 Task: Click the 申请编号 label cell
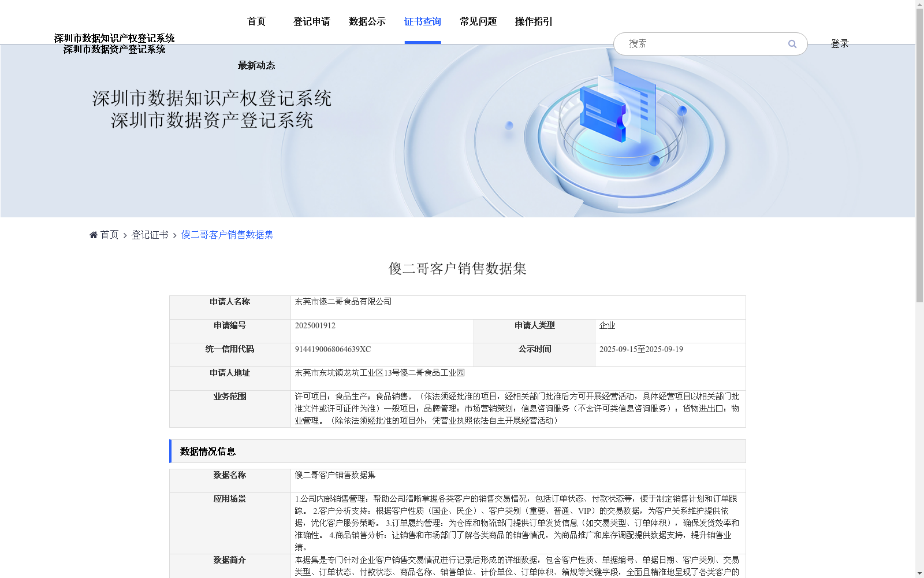(230, 331)
